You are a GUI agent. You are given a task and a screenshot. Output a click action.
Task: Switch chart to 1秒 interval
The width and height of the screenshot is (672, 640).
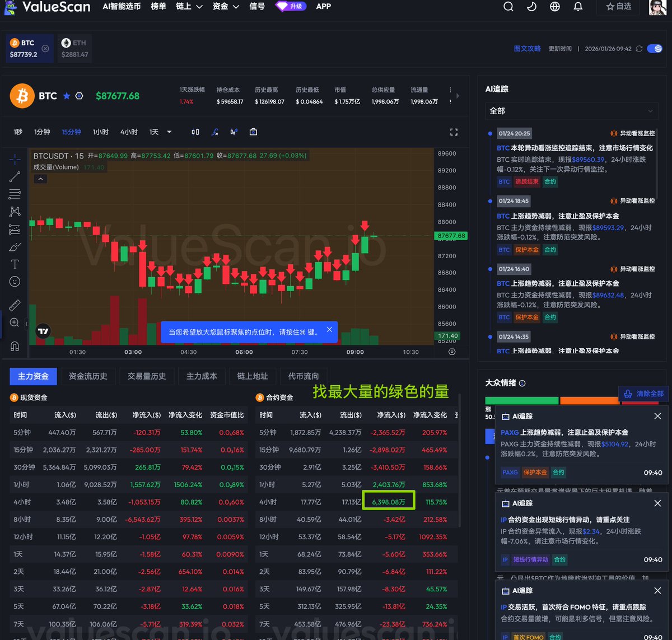pyautogui.click(x=18, y=132)
